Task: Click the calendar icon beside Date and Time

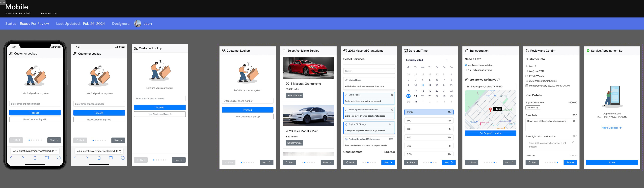Action: pos(406,51)
